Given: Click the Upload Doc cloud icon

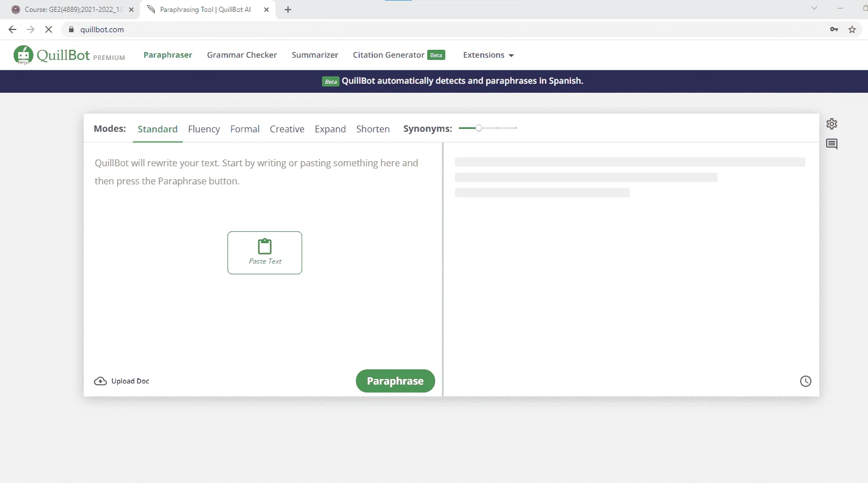Looking at the screenshot, I should (100, 381).
